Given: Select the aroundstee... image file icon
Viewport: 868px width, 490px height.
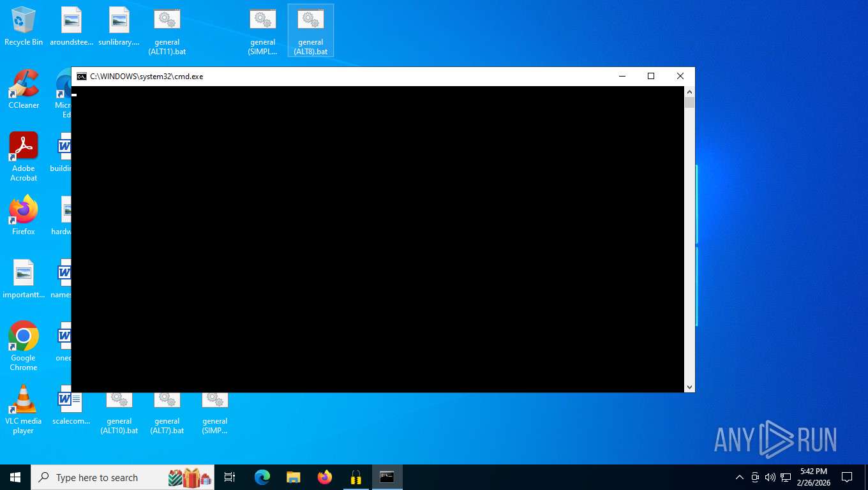Looking at the screenshot, I should pyautogui.click(x=71, y=26).
